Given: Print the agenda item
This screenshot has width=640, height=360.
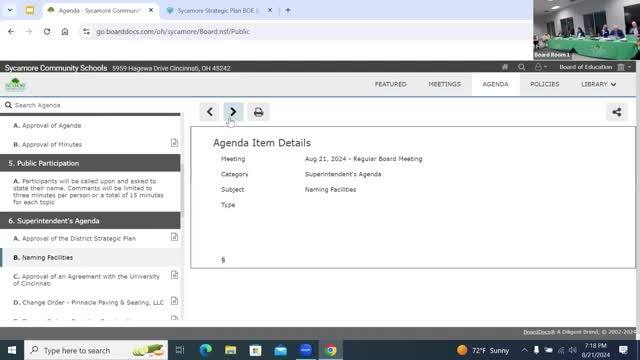Looking at the screenshot, I should (x=258, y=112).
